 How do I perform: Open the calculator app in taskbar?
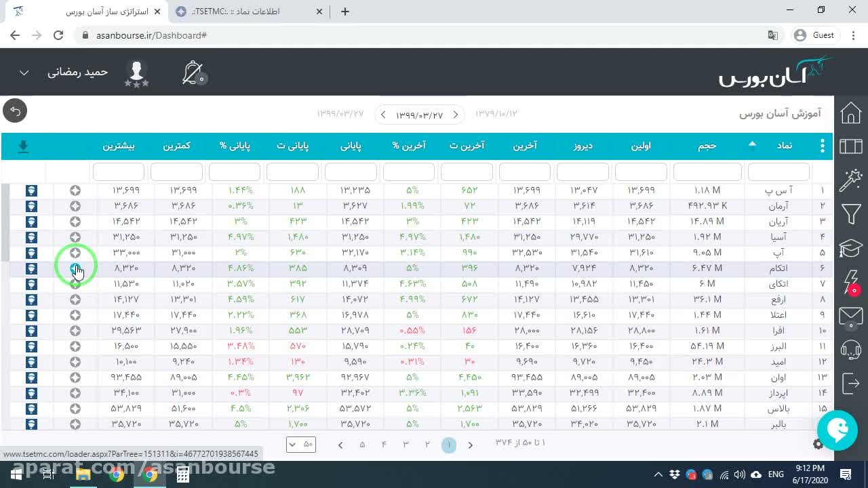click(183, 474)
